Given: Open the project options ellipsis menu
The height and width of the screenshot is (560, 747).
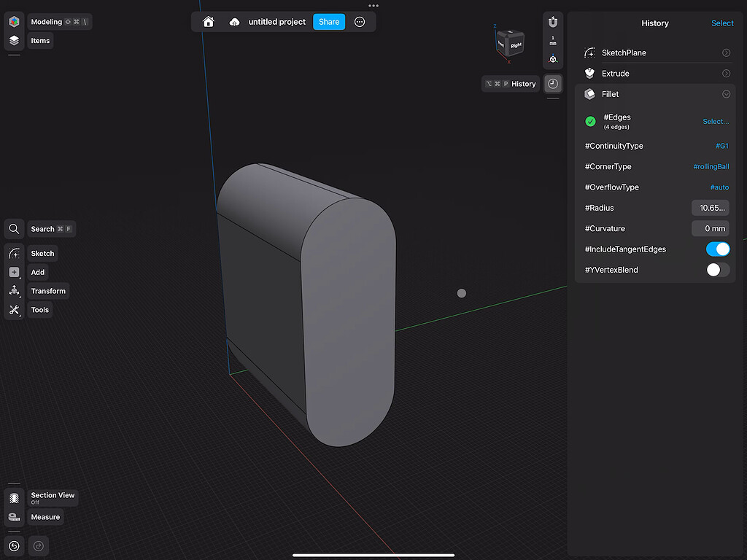Looking at the screenshot, I should tap(360, 21).
